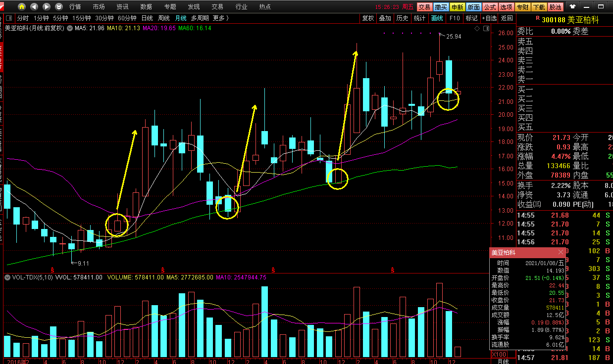Toggle the left panel icon beside 分时

click(x=8, y=18)
